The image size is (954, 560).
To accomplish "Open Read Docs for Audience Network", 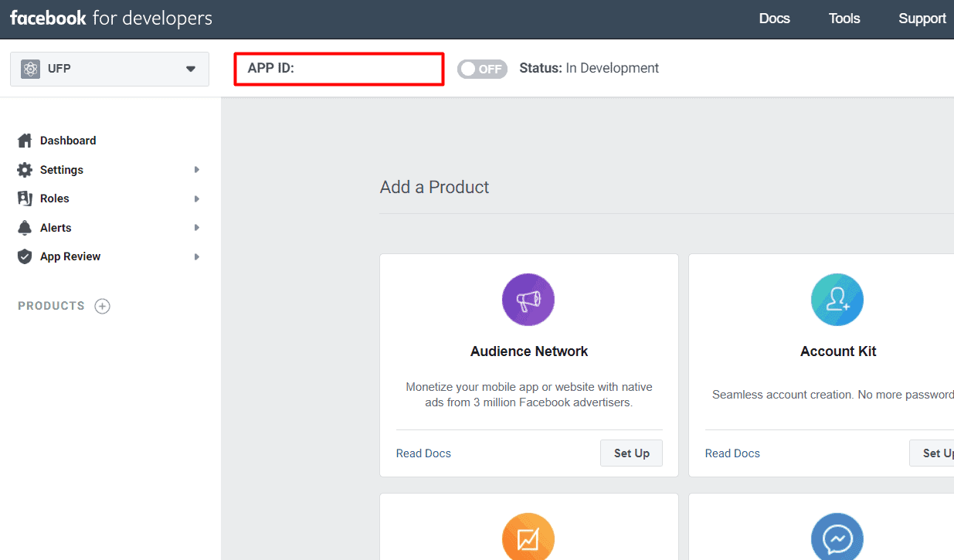I will (423, 453).
